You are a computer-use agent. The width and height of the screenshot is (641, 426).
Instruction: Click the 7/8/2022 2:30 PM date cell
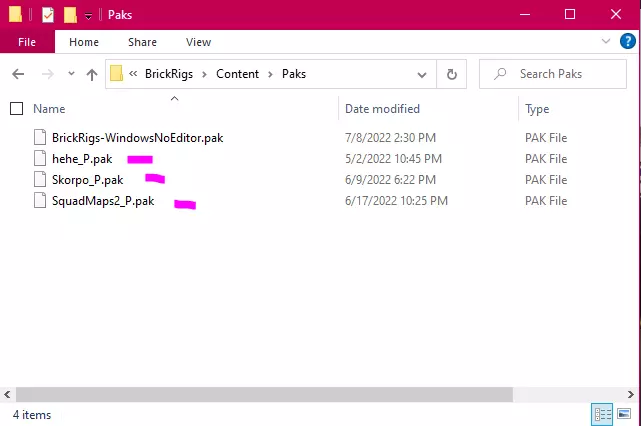[390, 138]
